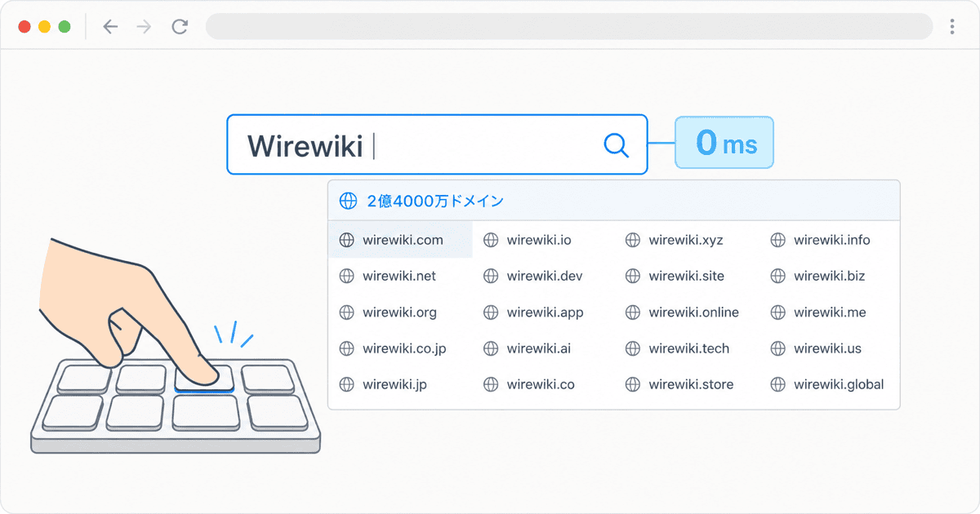The height and width of the screenshot is (514, 980).
Task: Reload the page with the refresh icon
Action: click(180, 27)
